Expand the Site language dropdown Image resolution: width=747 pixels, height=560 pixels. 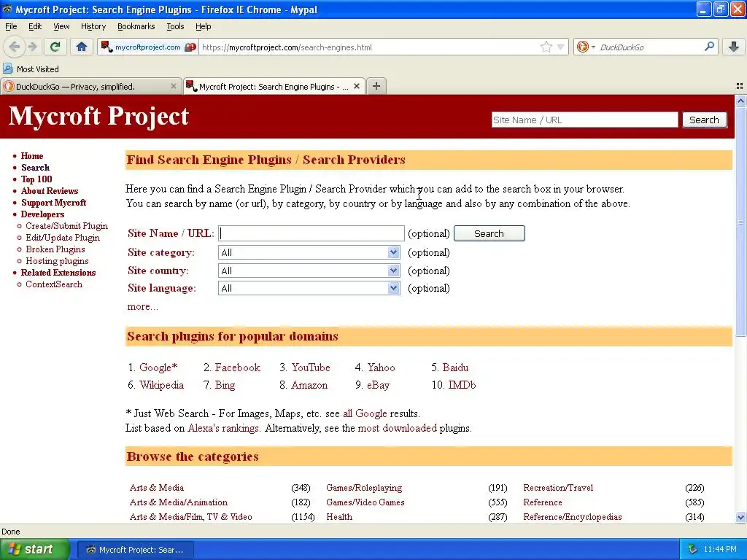pyautogui.click(x=309, y=288)
